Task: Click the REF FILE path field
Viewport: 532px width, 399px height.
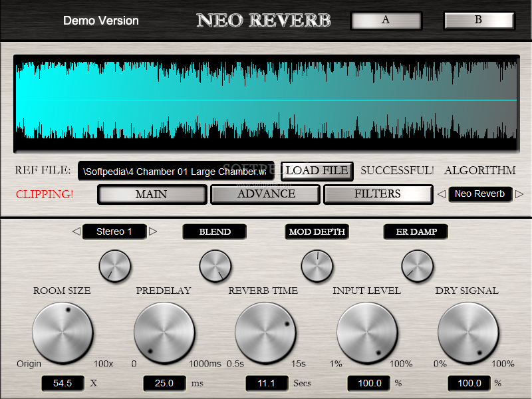Action: (x=176, y=171)
